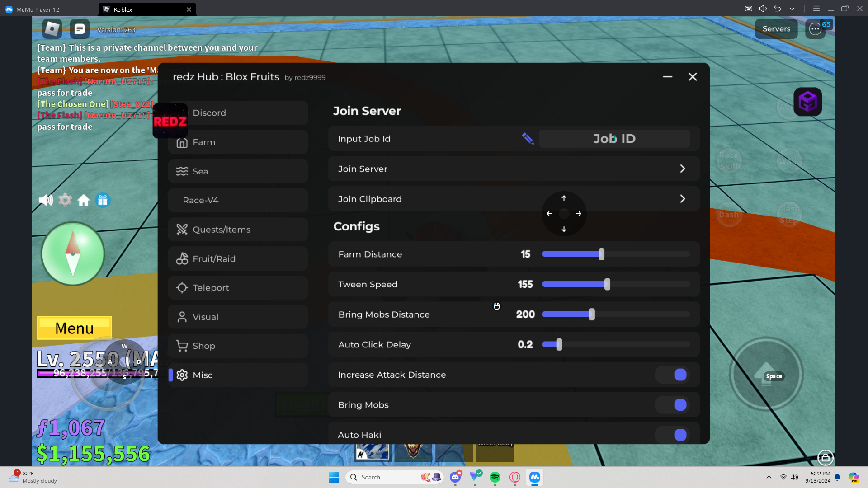This screenshot has height=488, width=868.
Task: Open the blue gift box icon
Action: pos(103,200)
